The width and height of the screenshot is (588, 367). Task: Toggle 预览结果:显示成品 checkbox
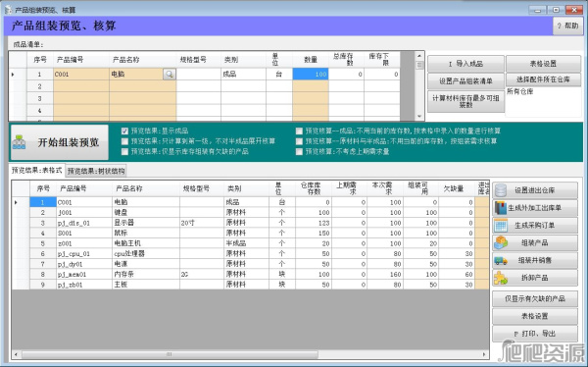click(x=124, y=131)
